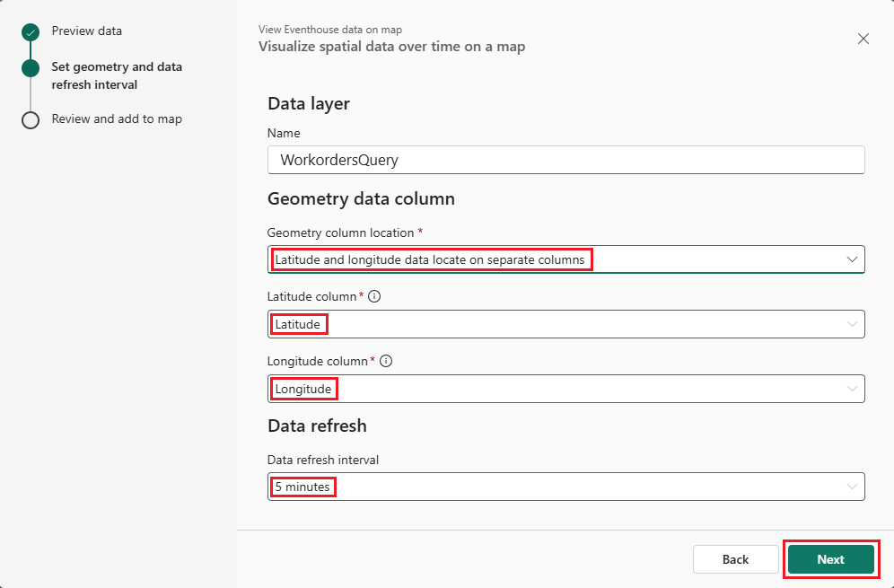This screenshot has height=588, width=894.
Task: Click inside the Name input field
Action: 566,159
